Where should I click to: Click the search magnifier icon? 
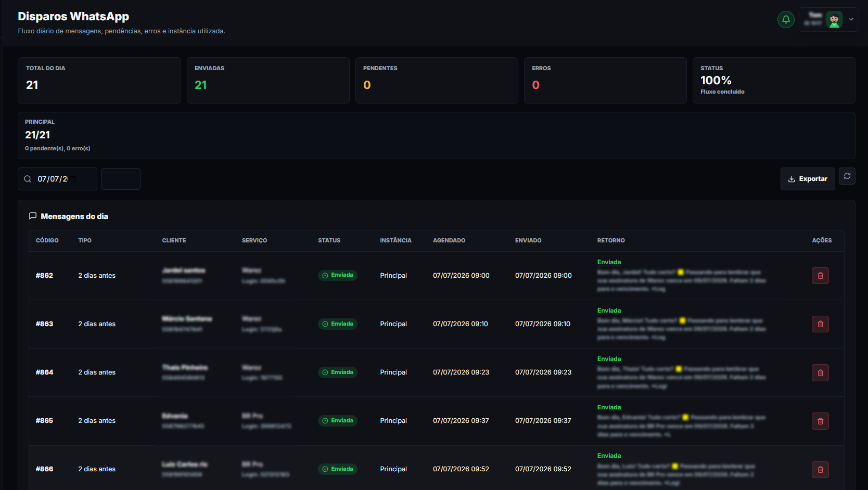pos(28,179)
